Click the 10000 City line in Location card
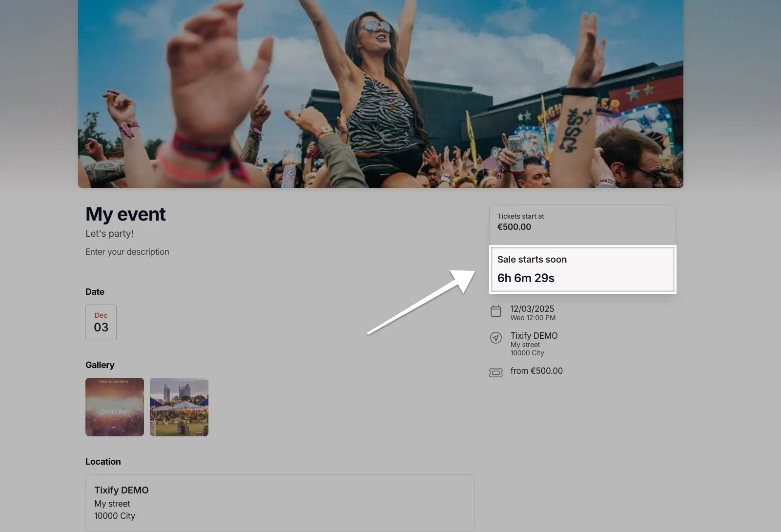This screenshot has width=781, height=532. (x=115, y=516)
